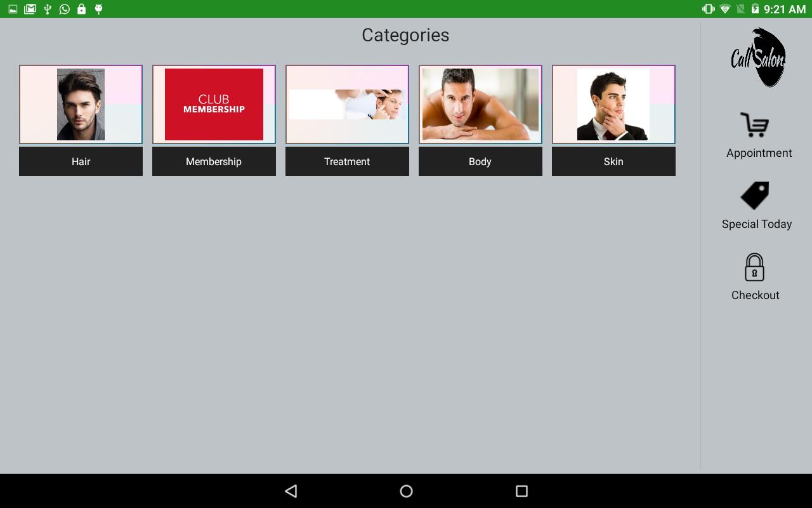This screenshot has width=812, height=508.
Task: Tap the battery indicator in the status bar
Action: pos(754,9)
